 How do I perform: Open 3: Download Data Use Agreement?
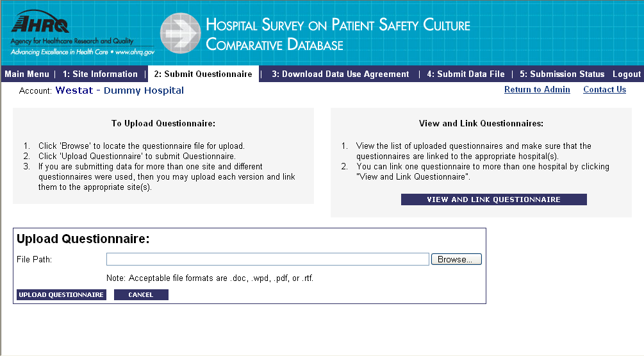tap(340, 74)
